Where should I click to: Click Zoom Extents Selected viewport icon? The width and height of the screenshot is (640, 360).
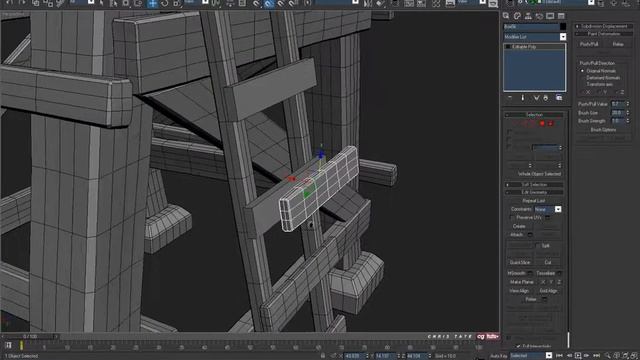click(x=625, y=356)
